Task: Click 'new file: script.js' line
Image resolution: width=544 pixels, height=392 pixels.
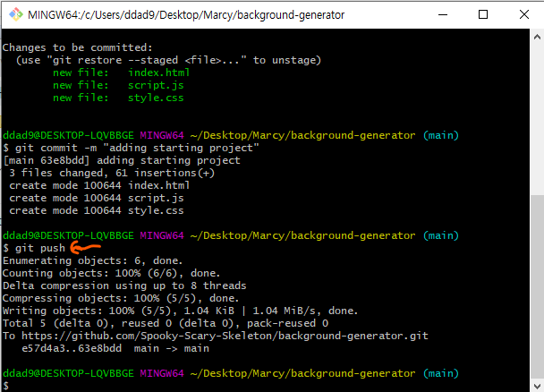Action: coord(118,85)
